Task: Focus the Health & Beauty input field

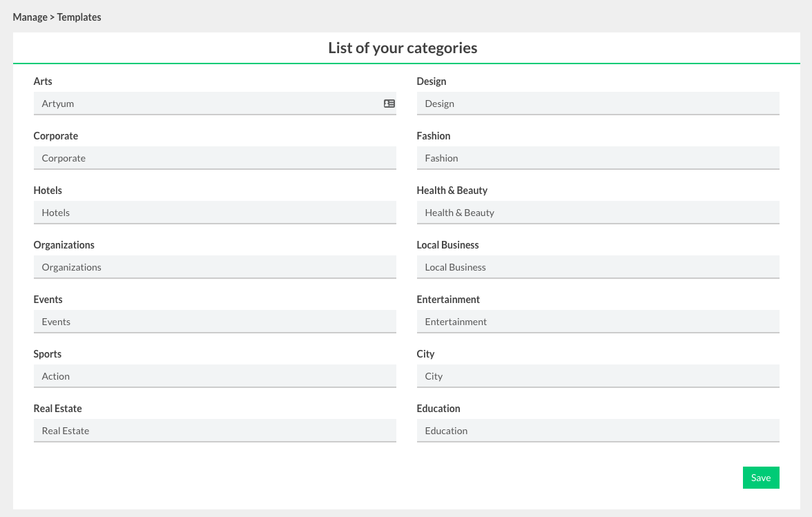Action: tap(597, 213)
